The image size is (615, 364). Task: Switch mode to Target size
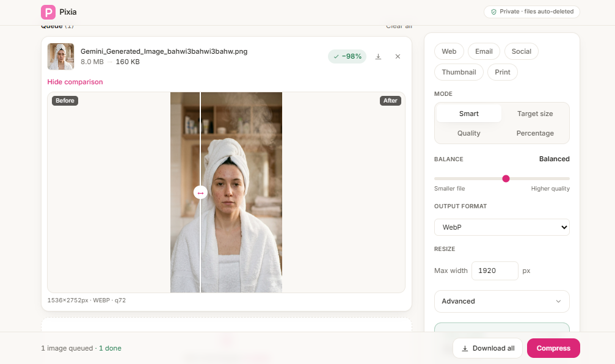[x=535, y=114]
